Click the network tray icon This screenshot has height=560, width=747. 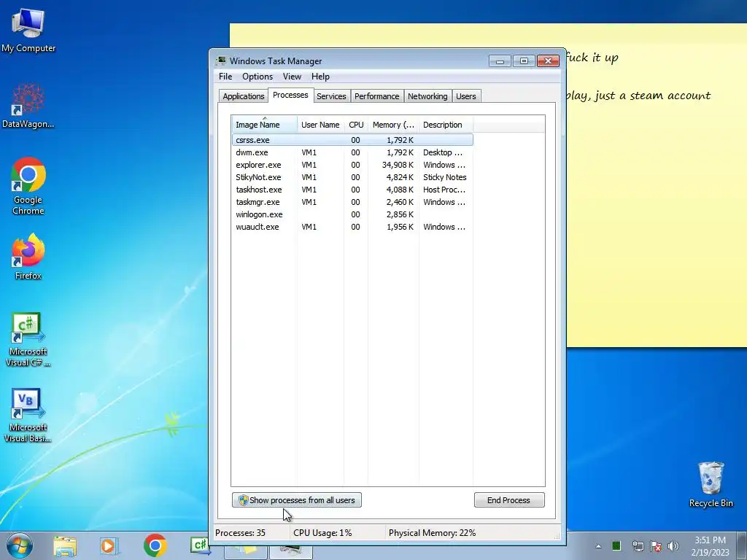(638, 546)
